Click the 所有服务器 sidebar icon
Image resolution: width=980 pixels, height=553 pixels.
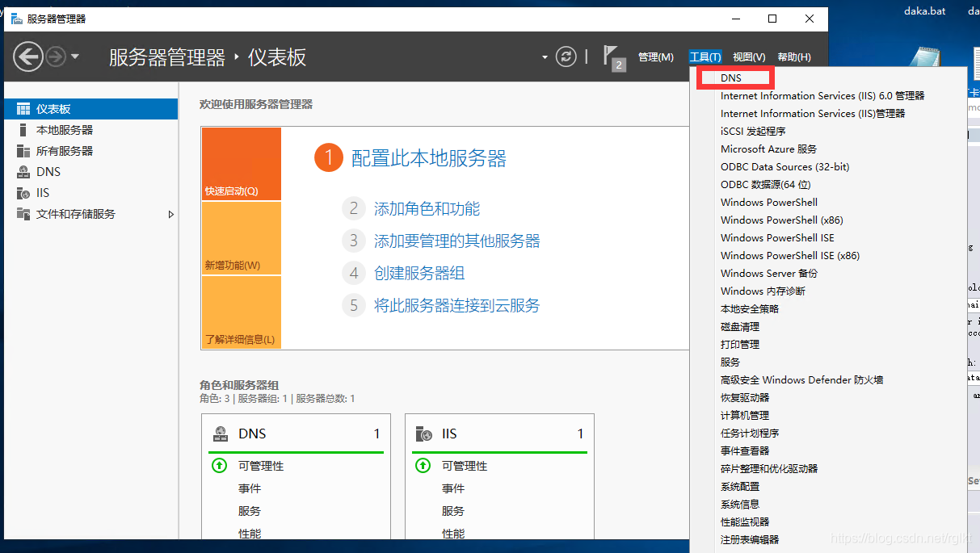[23, 151]
